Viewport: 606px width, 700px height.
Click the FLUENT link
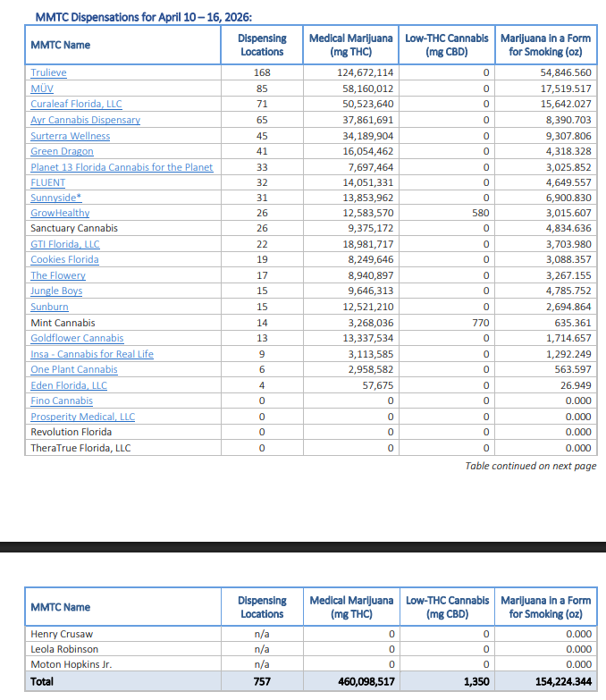47,182
